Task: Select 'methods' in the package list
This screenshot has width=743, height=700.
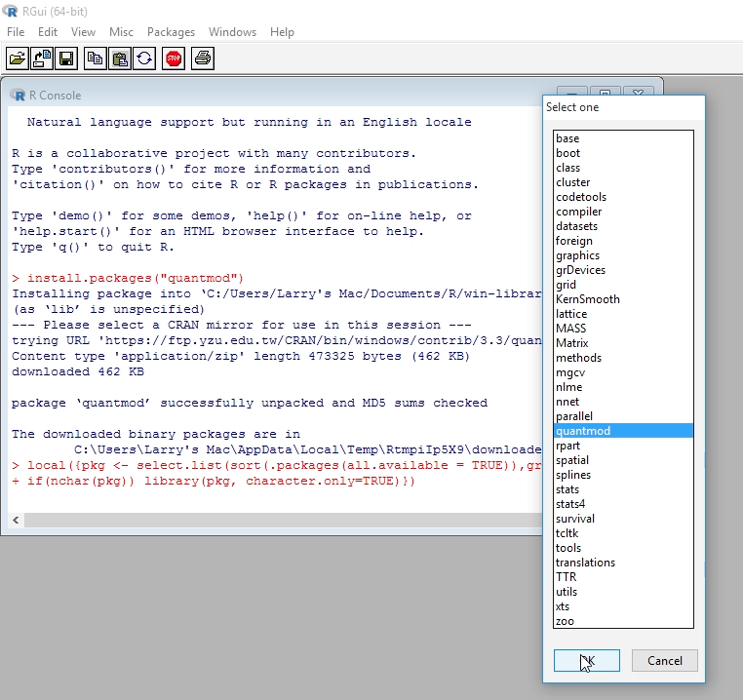Action: [623, 358]
